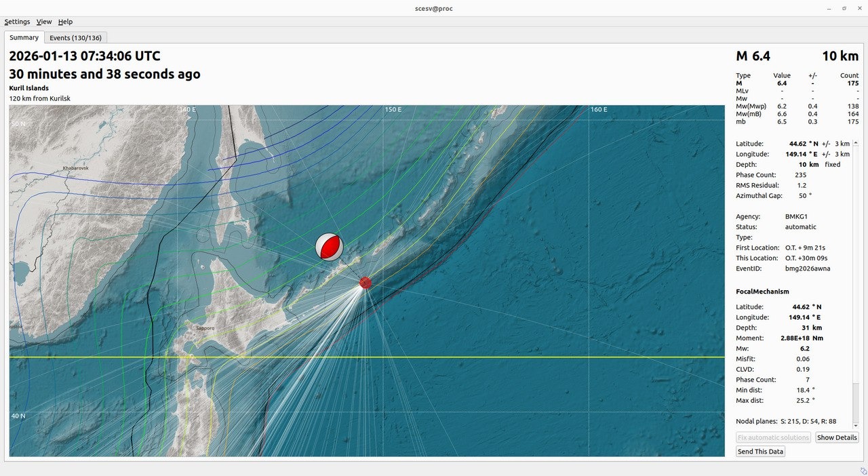The image size is (868, 476).
Task: Click the info panel vertical scrollbar thumb
Action: point(856,401)
